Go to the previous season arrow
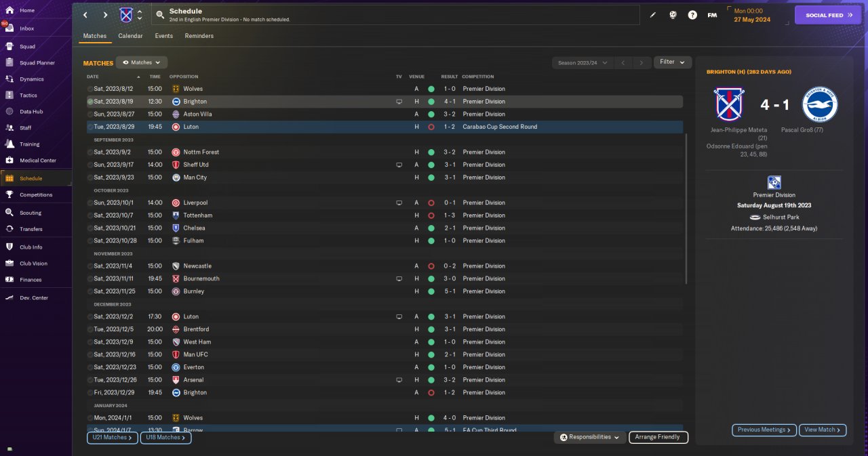The width and height of the screenshot is (868, 456). tap(623, 62)
